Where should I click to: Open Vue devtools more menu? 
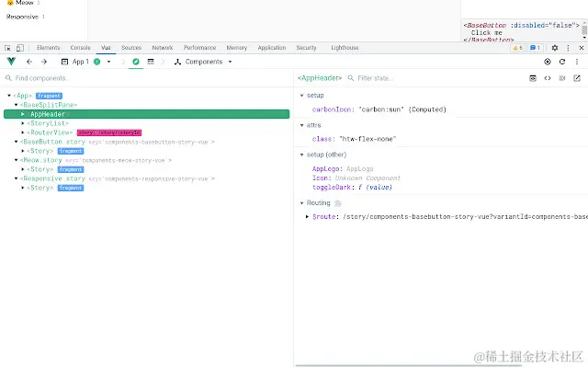(x=577, y=62)
